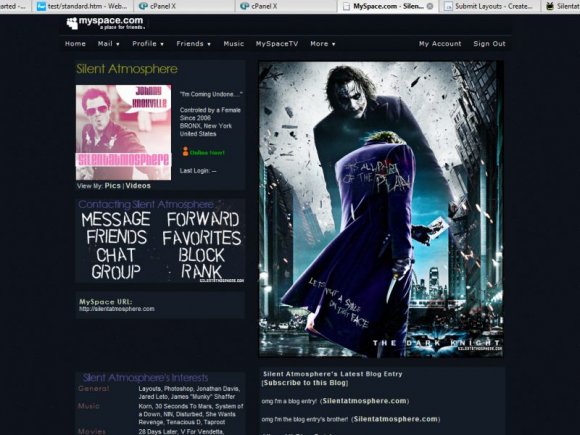Close the MySpace.com browser tab
The height and width of the screenshot is (435, 580).
click(430, 6)
